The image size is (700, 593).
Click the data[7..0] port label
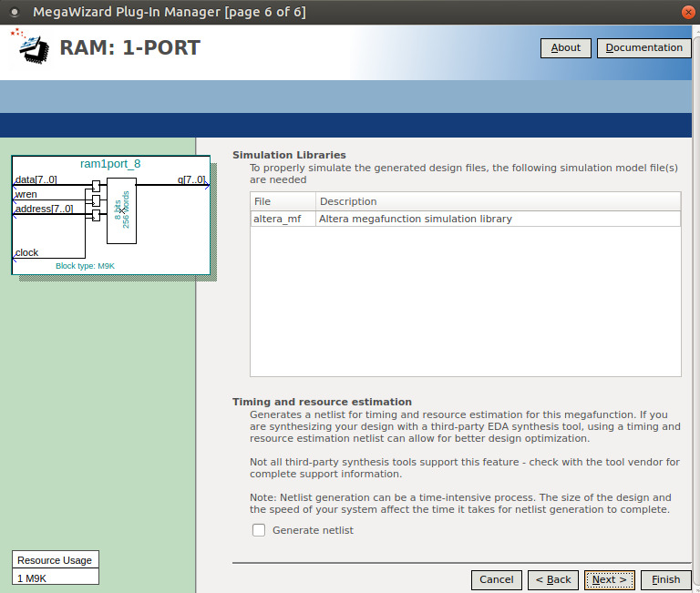[x=36, y=179]
